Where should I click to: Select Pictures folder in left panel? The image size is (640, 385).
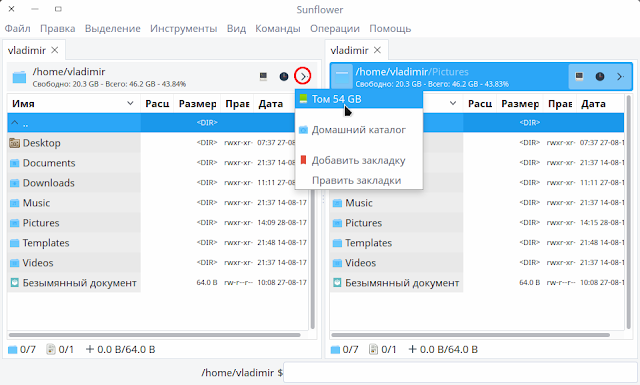157,223
